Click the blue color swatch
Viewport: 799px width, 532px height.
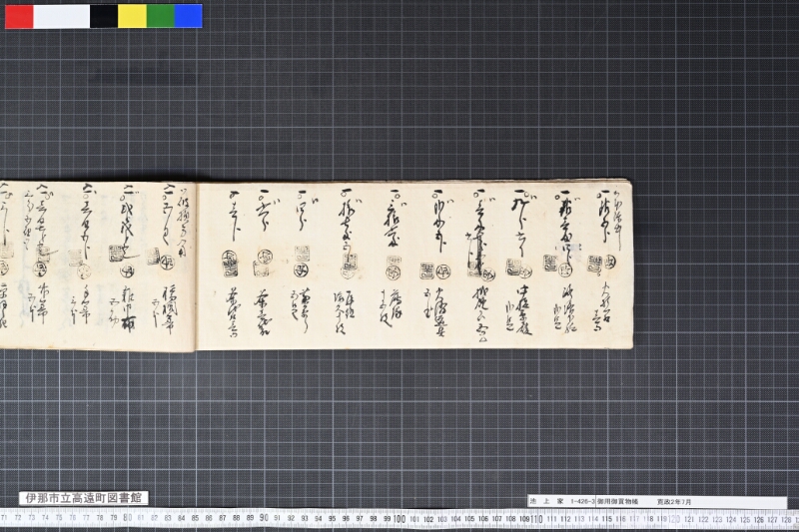click(189, 16)
